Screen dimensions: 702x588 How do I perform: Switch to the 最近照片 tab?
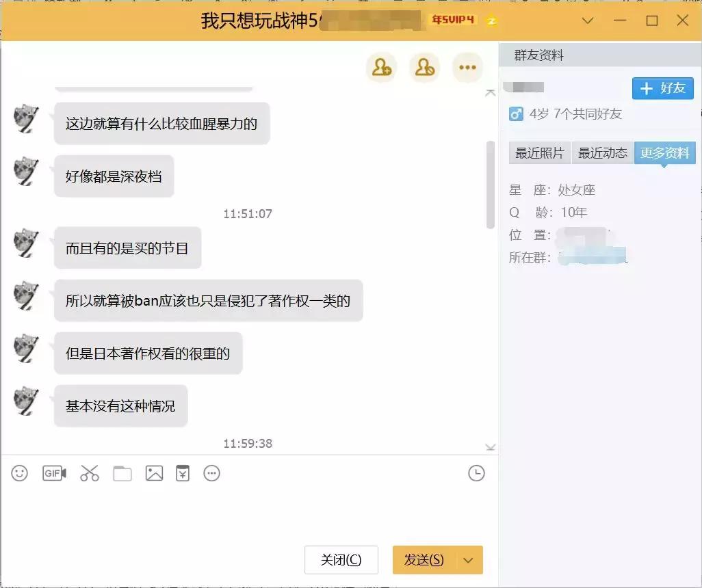[x=539, y=153]
